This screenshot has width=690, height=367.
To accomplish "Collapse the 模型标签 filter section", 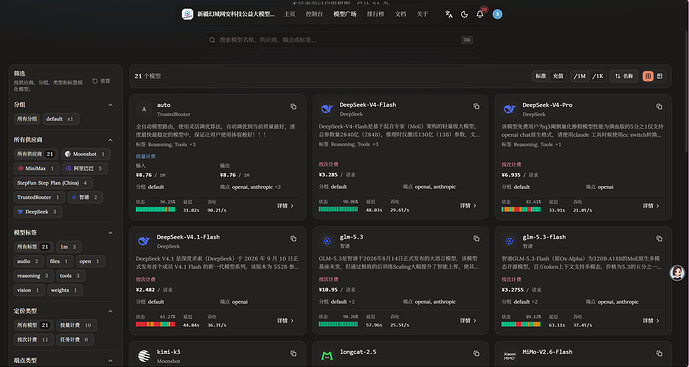I will pyautogui.click(x=110, y=233).
